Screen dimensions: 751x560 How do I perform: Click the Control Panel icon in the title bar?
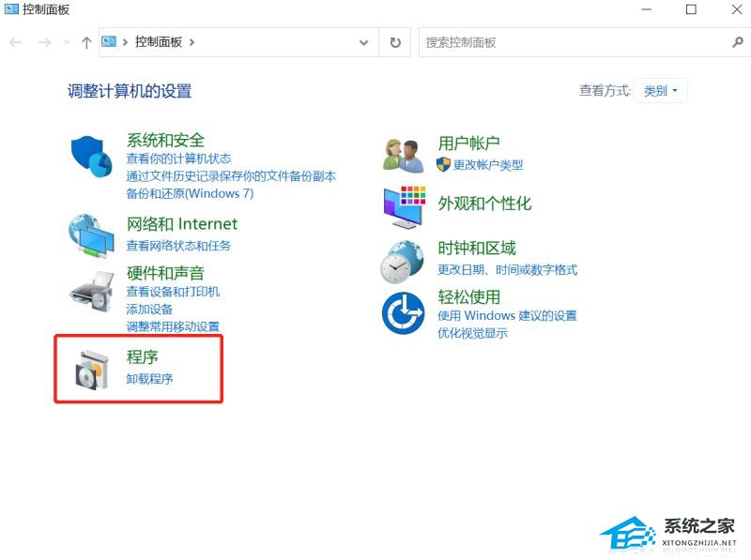click(x=11, y=8)
